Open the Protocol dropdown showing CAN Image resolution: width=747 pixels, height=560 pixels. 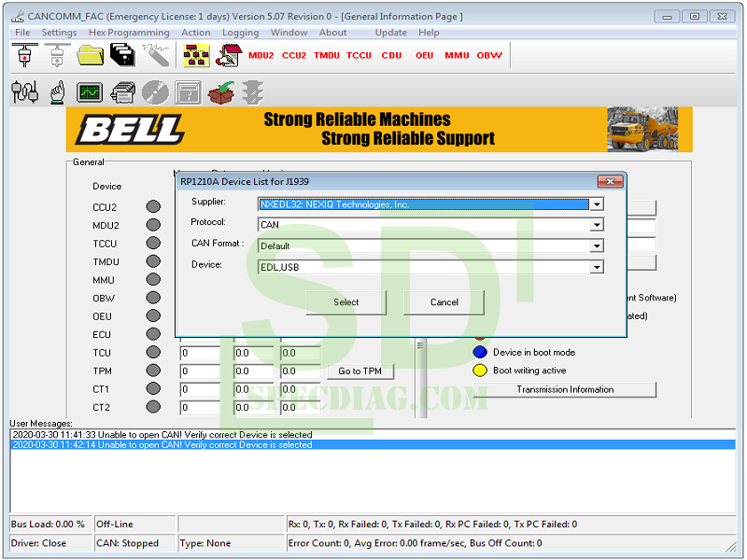[596, 224]
